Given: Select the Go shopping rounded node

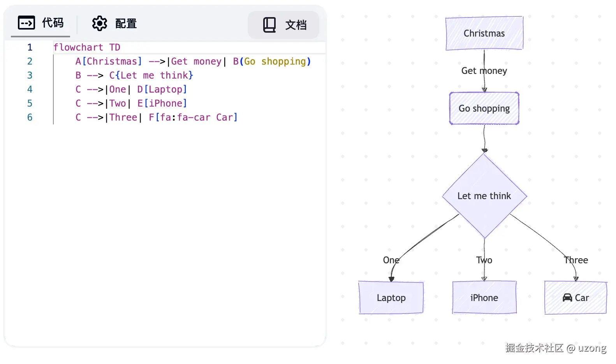Looking at the screenshot, I should [x=484, y=108].
